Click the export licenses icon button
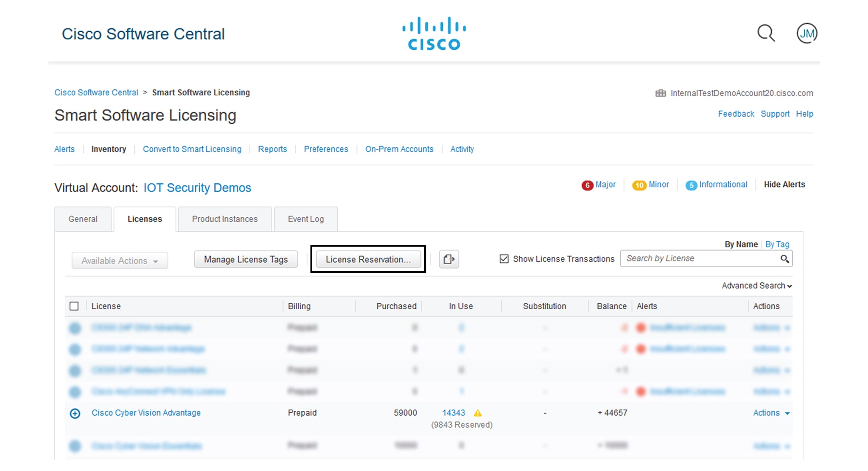The height and width of the screenshot is (471, 868). pos(449,259)
